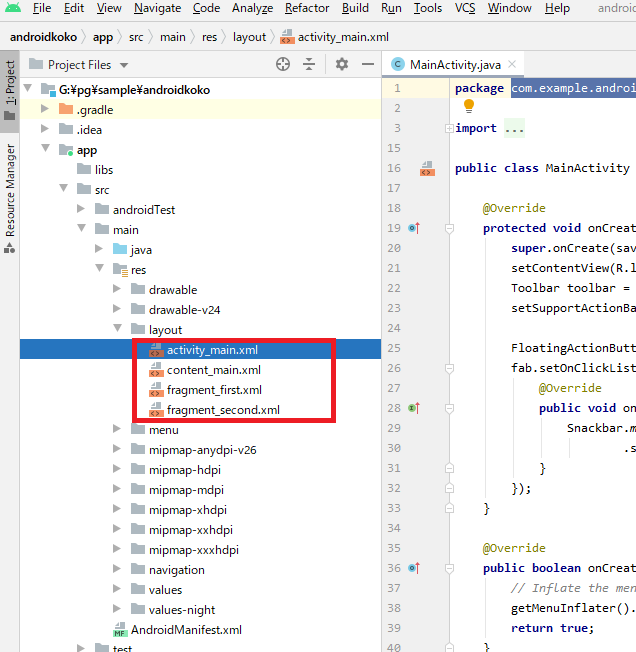The width and height of the screenshot is (636, 652).
Task: Toggle fold marker on line 36 onCreateOptionsMenu
Action: point(449,568)
